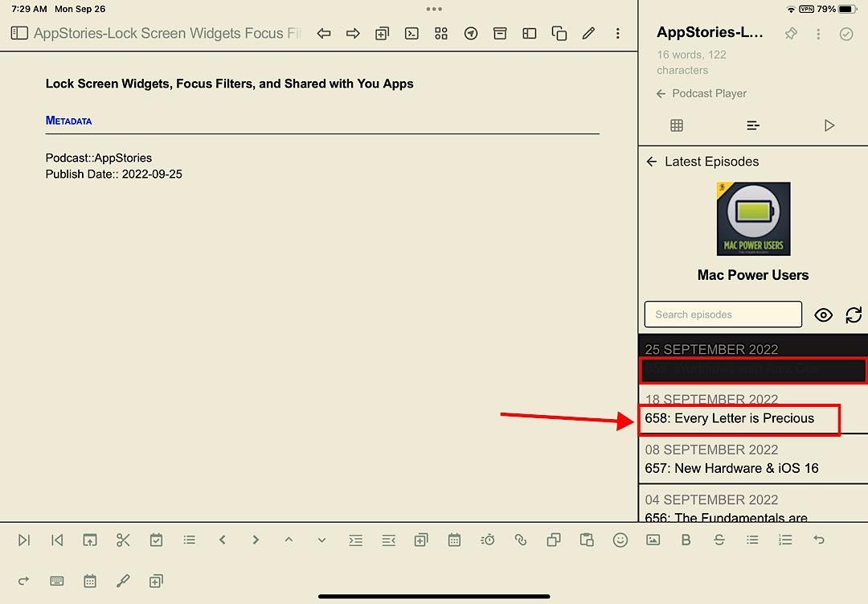This screenshot has width=868, height=604.
Task: Insert an image attachment
Action: click(x=653, y=540)
